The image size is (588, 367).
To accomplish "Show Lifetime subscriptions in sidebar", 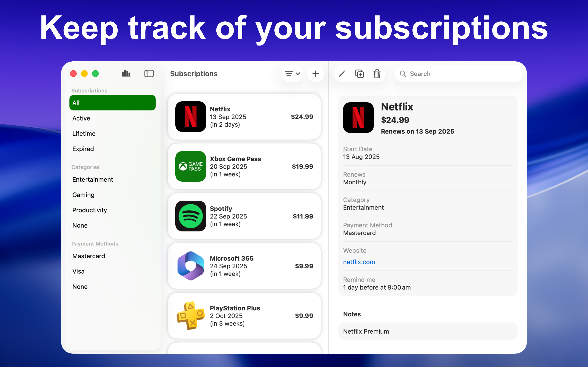I will pyautogui.click(x=84, y=134).
